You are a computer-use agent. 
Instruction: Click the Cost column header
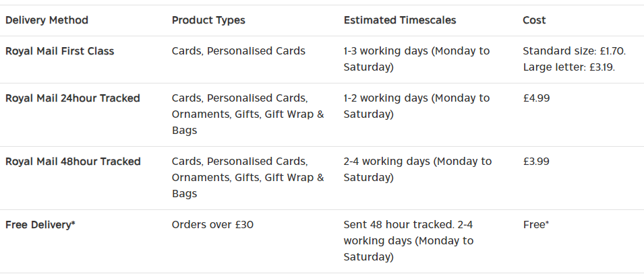pos(534,20)
